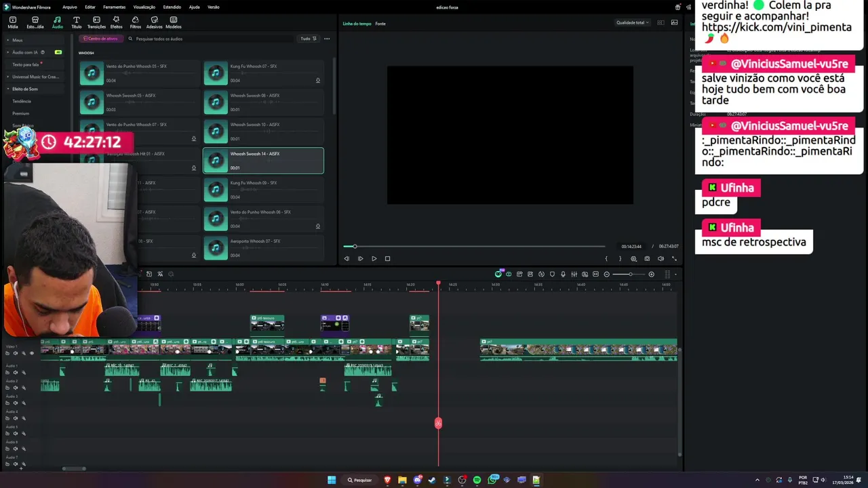
Task: Adjust preview volume speaker icon
Action: [660, 258]
